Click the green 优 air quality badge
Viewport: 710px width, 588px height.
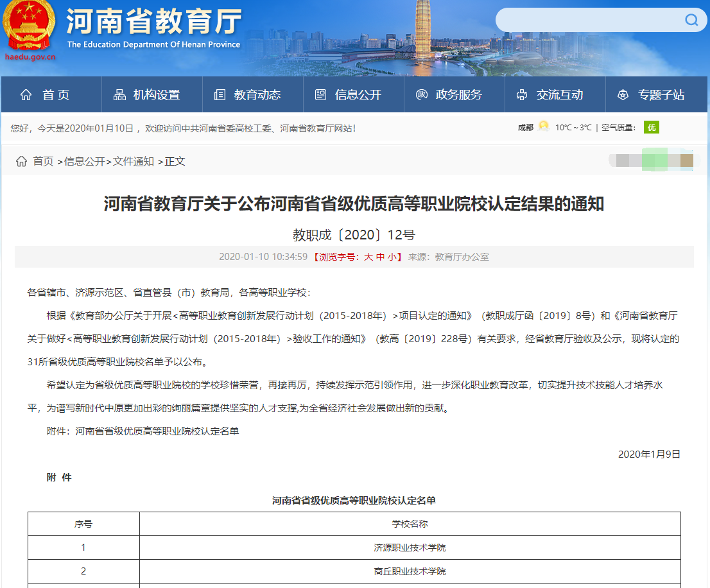[x=651, y=127]
